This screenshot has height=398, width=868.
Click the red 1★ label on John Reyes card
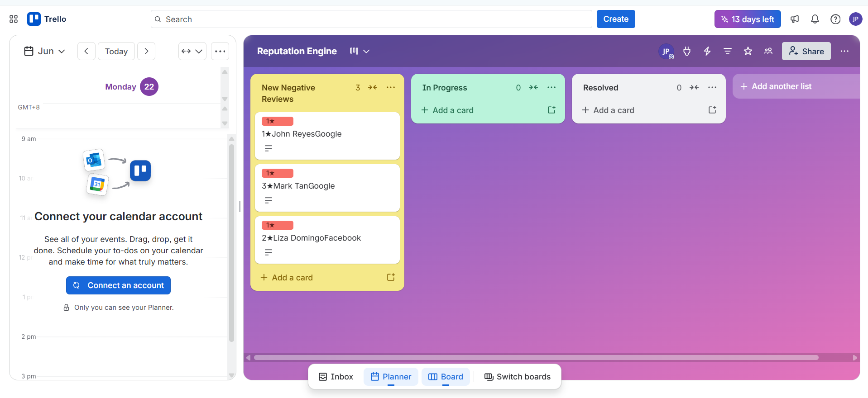coord(278,121)
